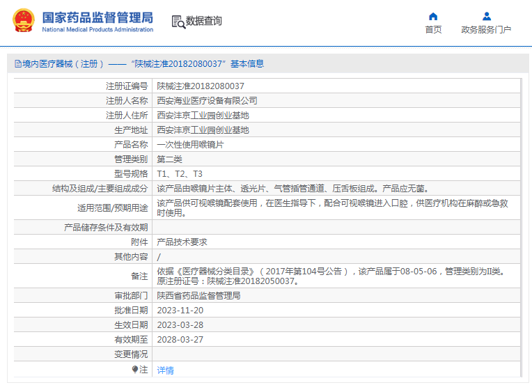Click the 审批部门 label
The height and width of the screenshot is (392, 532).
pos(131,296)
